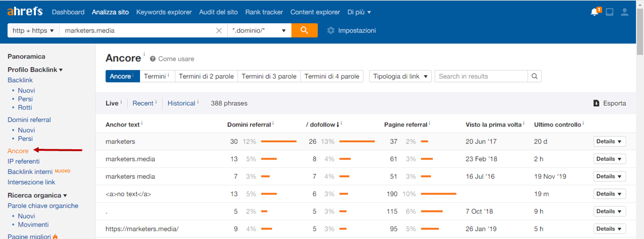This screenshot has width=644, height=239.
Task: Click the Come usare question mark icon
Action: pyautogui.click(x=153, y=59)
